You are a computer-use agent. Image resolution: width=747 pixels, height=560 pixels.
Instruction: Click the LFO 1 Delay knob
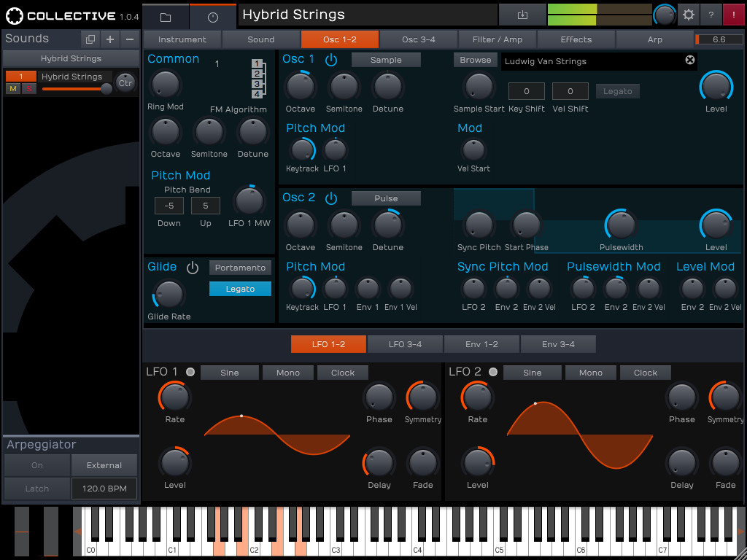click(379, 462)
